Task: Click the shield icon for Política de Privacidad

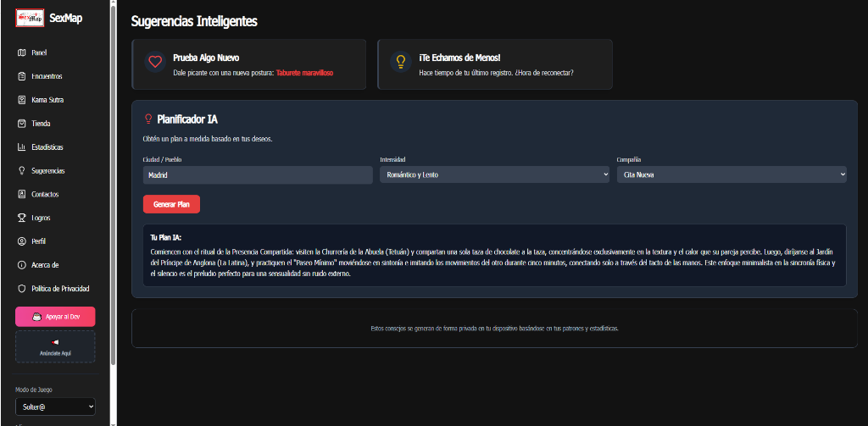Action: click(21, 289)
